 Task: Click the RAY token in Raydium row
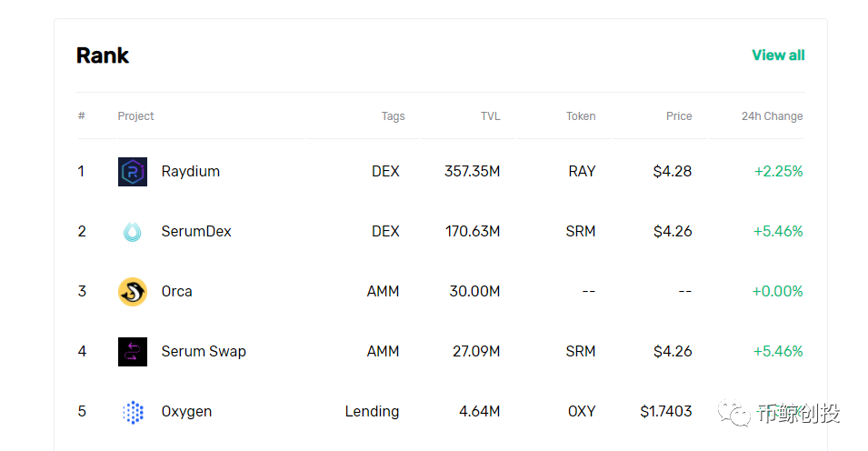(x=582, y=172)
